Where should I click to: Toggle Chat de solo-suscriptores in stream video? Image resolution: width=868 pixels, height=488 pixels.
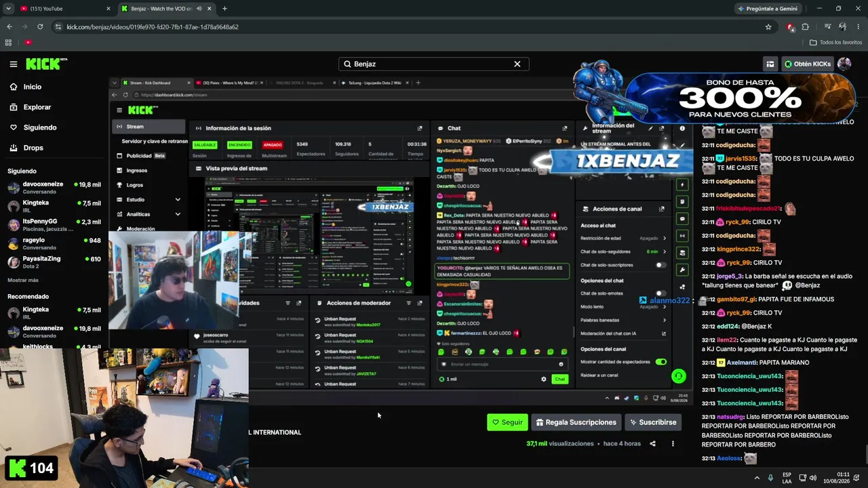click(x=660, y=265)
